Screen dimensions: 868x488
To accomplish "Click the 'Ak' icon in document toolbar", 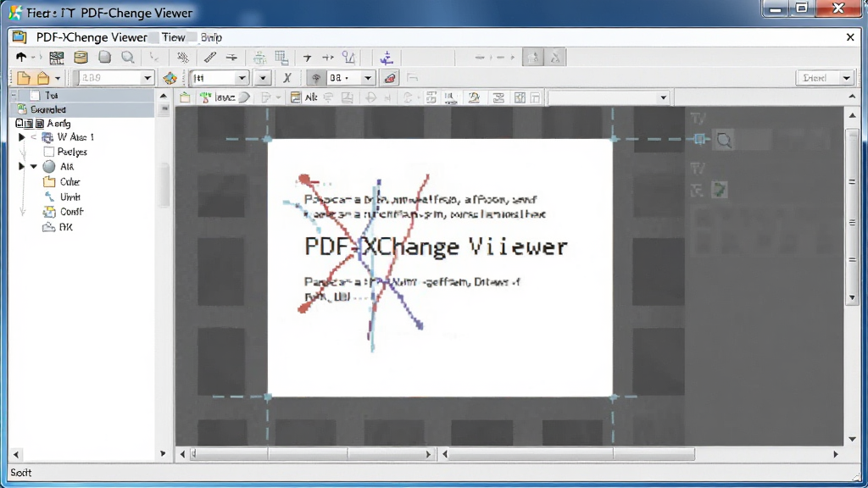I will (x=304, y=98).
